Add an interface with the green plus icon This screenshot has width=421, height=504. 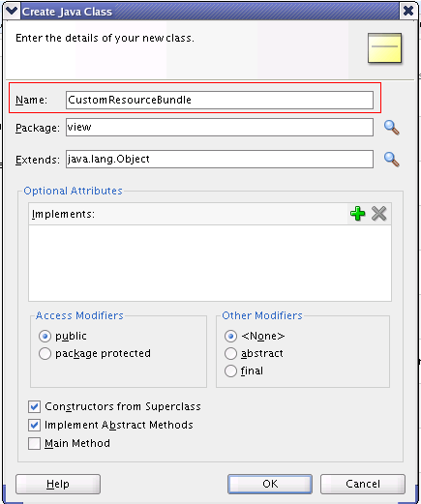(357, 214)
